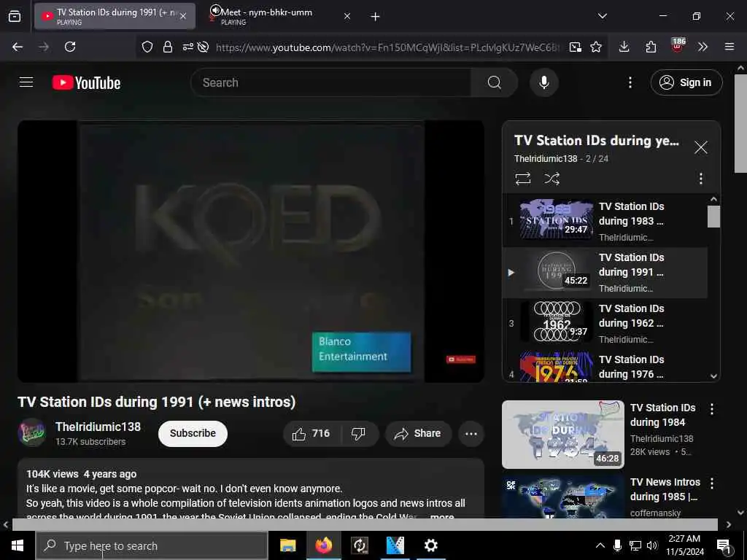The height and width of the screenshot is (560, 747).
Task: Show hidden system tray icons
Action: point(600,545)
